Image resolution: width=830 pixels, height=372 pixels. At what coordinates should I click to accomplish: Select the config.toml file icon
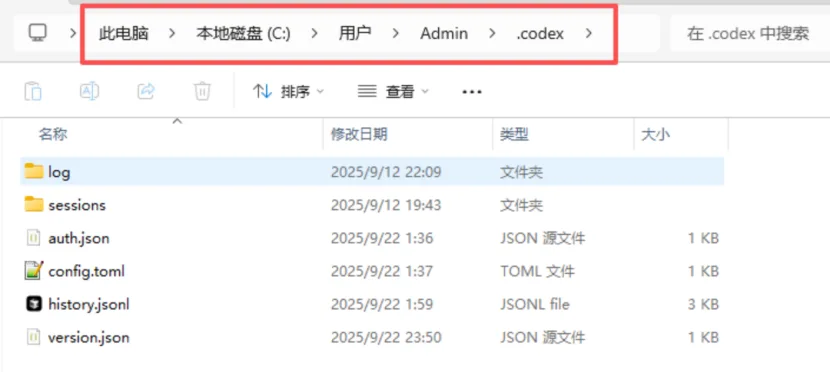coord(34,271)
